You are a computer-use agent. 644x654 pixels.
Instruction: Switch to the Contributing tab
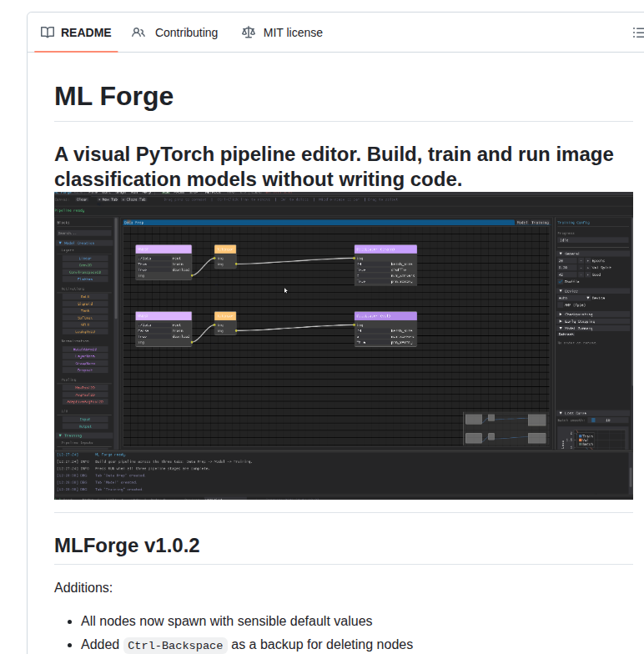point(175,33)
